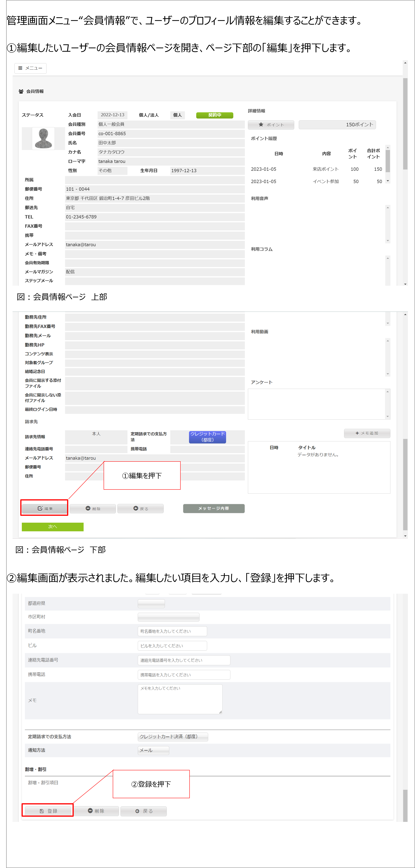Screen dimensions: 415x868
Task: Click the green 契約中 status badge
Action: click(x=215, y=115)
